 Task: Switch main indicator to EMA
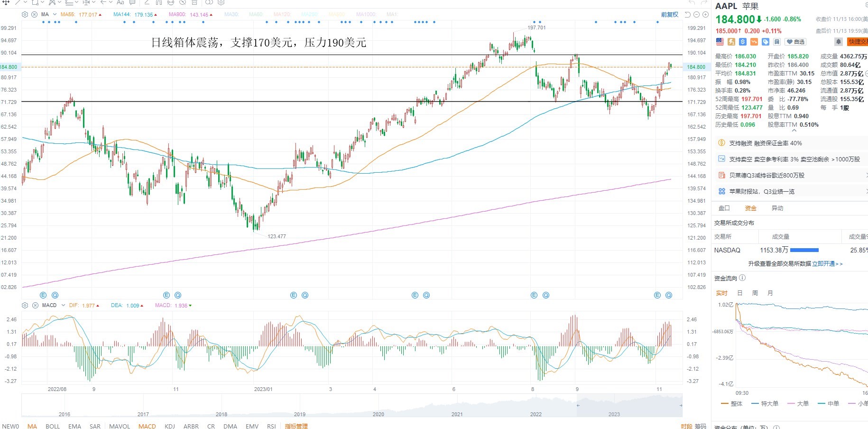[x=74, y=426]
